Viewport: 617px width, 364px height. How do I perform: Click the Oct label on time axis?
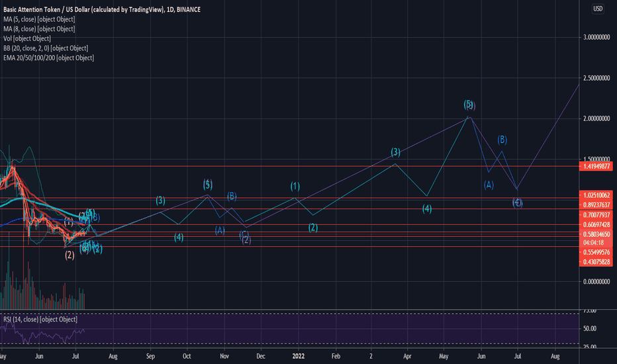pos(187,356)
